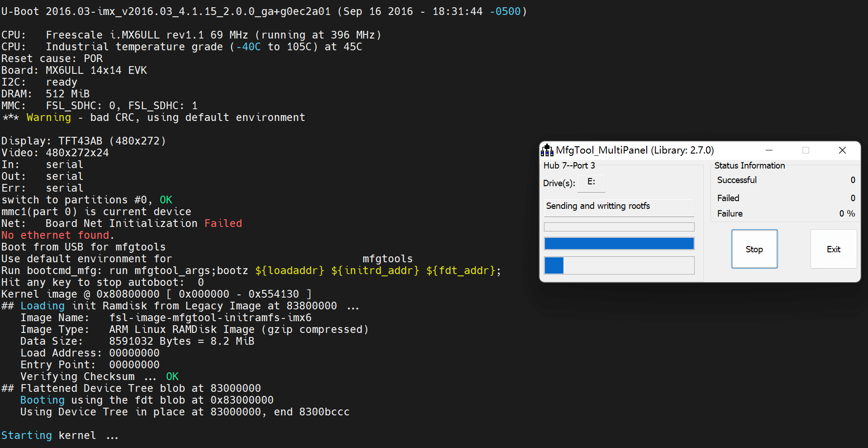868x448 pixels.
Task: Click the Failed count label
Action: pos(728,198)
